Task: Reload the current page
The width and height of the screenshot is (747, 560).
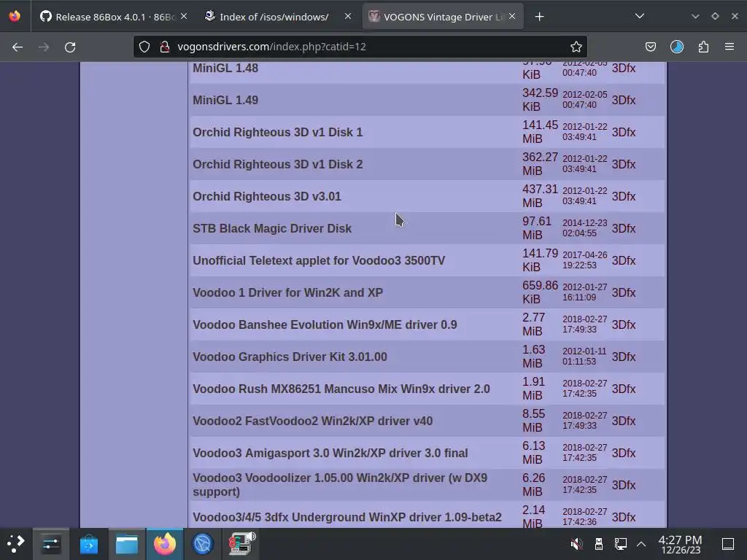Action: (70, 47)
